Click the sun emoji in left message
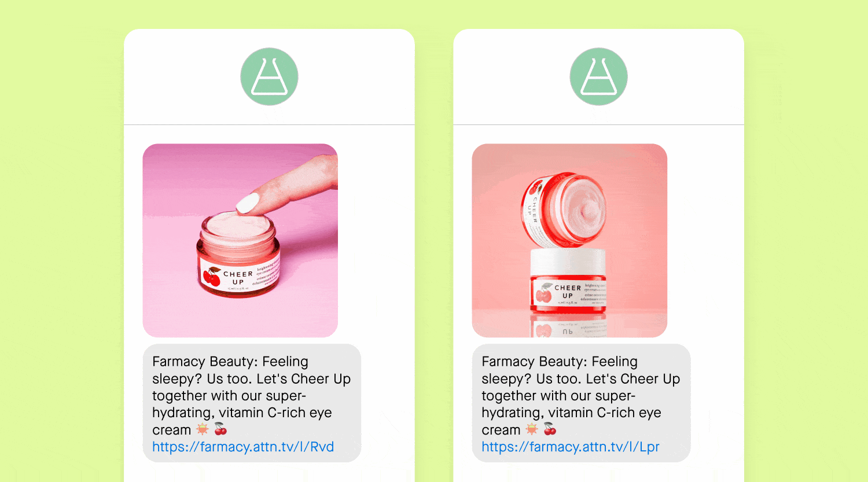 (x=203, y=429)
